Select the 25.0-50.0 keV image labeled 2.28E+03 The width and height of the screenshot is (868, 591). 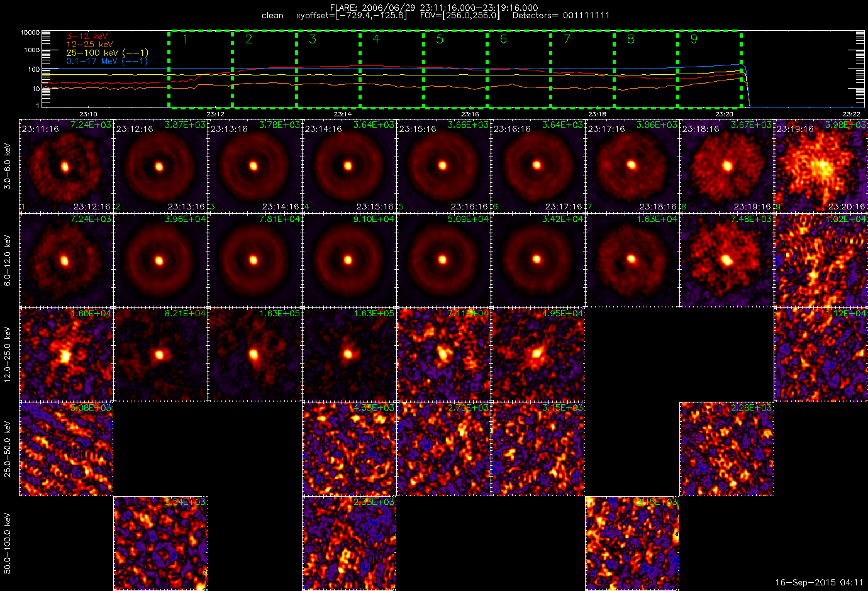click(727, 449)
